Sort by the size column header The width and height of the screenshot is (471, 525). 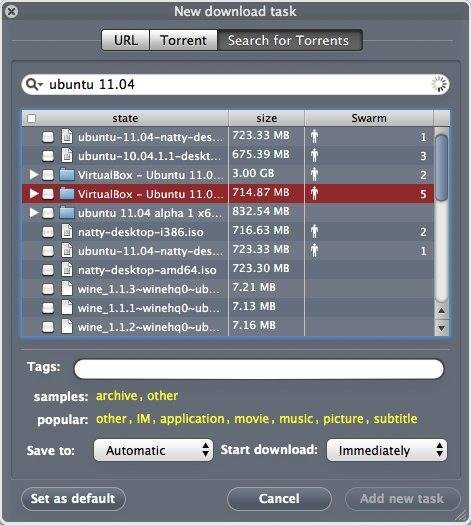point(266,118)
